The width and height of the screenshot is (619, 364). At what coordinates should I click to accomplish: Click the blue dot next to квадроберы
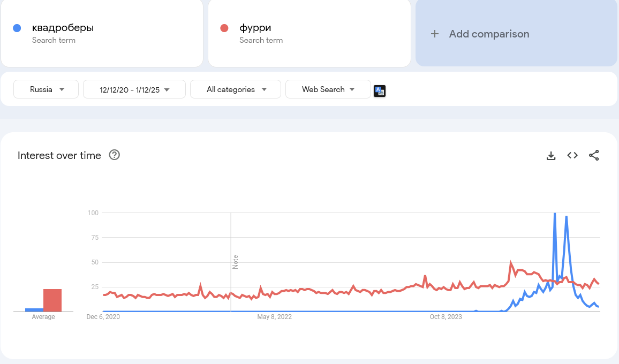(x=17, y=28)
